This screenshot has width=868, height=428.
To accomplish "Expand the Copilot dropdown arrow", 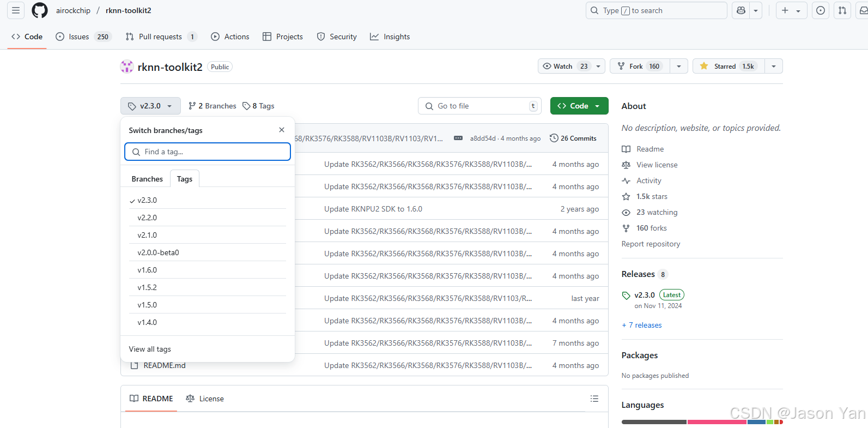I will click(756, 10).
